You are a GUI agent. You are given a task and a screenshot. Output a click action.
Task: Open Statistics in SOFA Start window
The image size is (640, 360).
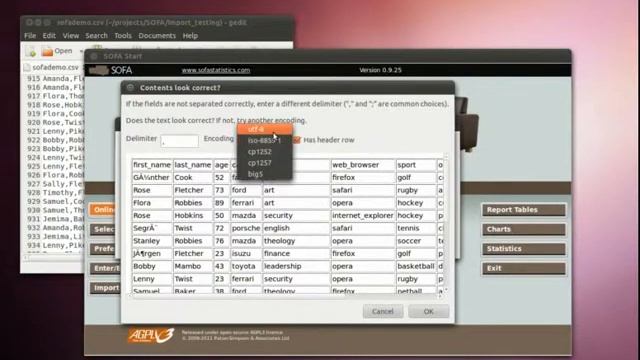pyautogui.click(x=524, y=249)
